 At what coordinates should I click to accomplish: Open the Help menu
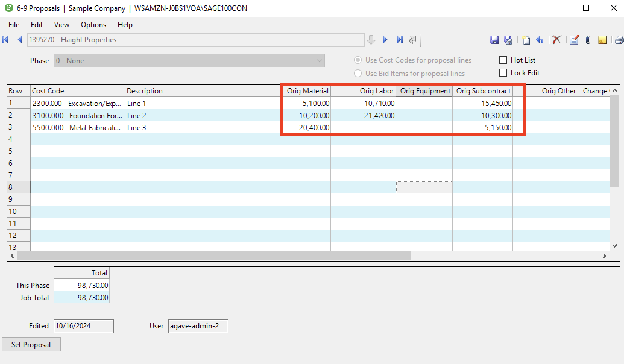click(125, 25)
